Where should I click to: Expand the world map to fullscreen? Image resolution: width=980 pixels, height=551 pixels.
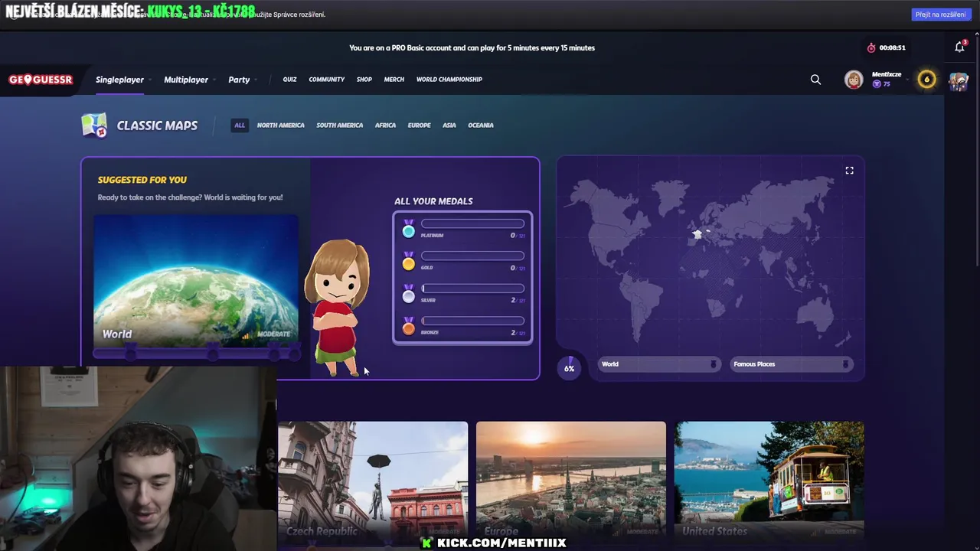pyautogui.click(x=849, y=171)
